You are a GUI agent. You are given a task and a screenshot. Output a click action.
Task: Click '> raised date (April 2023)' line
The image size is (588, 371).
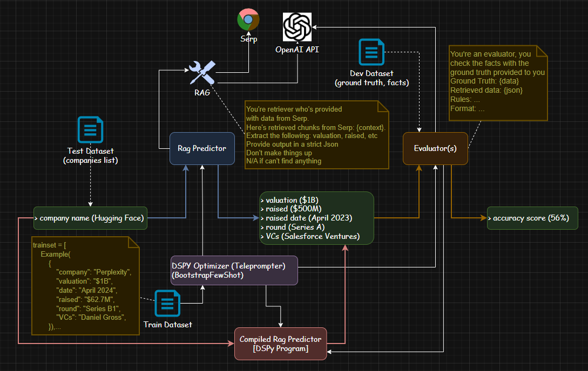click(x=306, y=218)
